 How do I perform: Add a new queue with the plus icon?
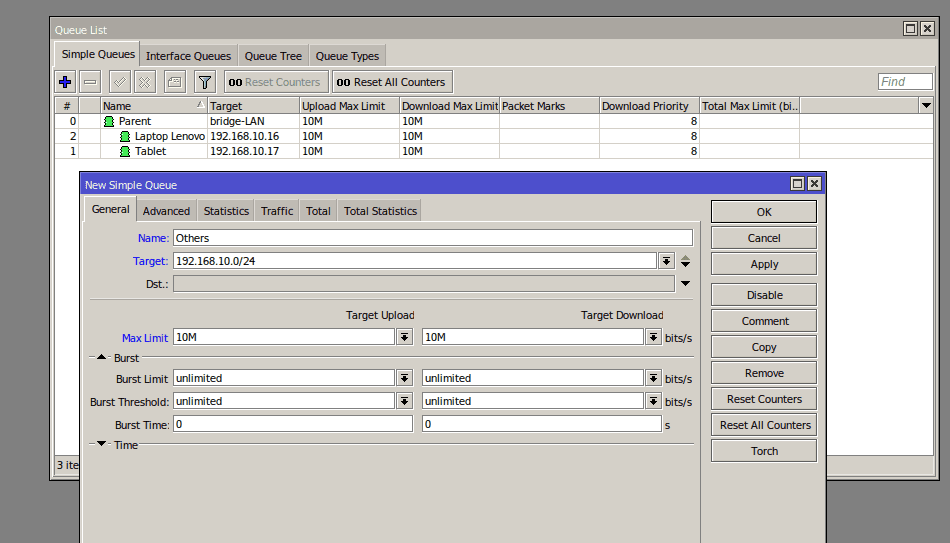click(65, 82)
